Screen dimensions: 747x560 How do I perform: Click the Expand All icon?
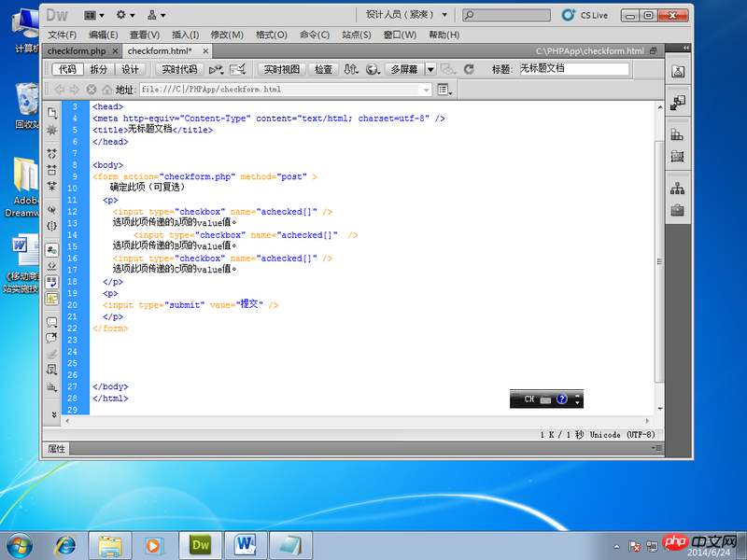click(x=52, y=186)
